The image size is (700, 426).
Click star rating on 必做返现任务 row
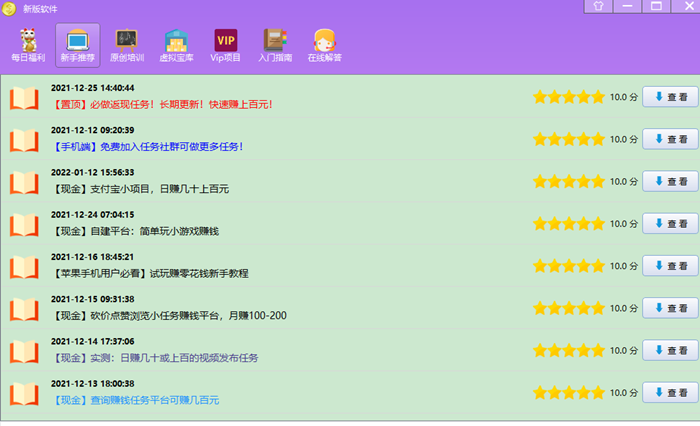click(569, 97)
